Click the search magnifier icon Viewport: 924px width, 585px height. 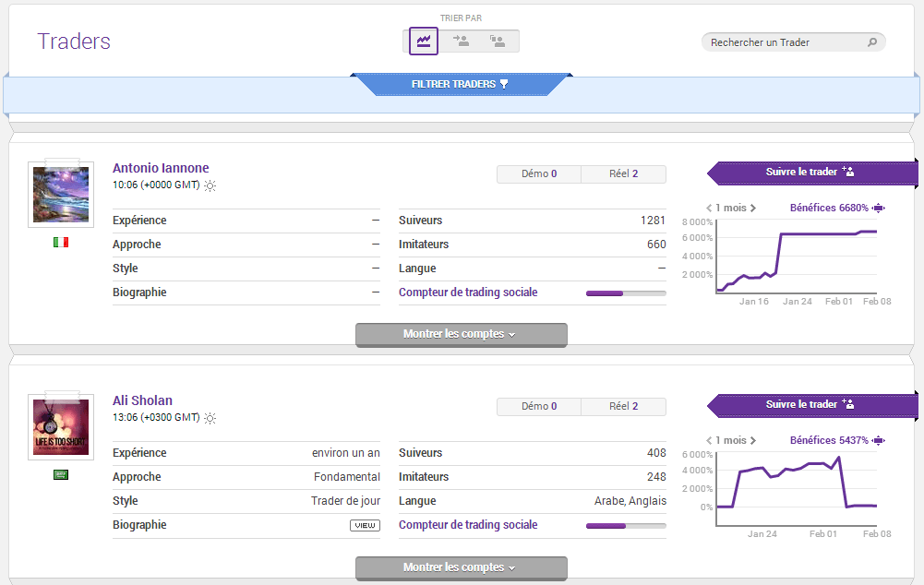point(871,42)
